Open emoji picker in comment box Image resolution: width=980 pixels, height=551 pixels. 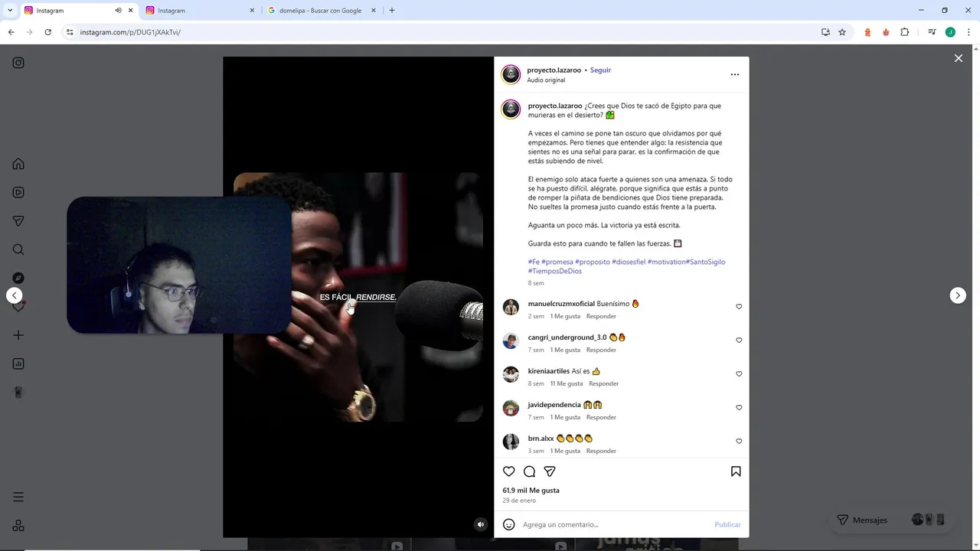(509, 524)
